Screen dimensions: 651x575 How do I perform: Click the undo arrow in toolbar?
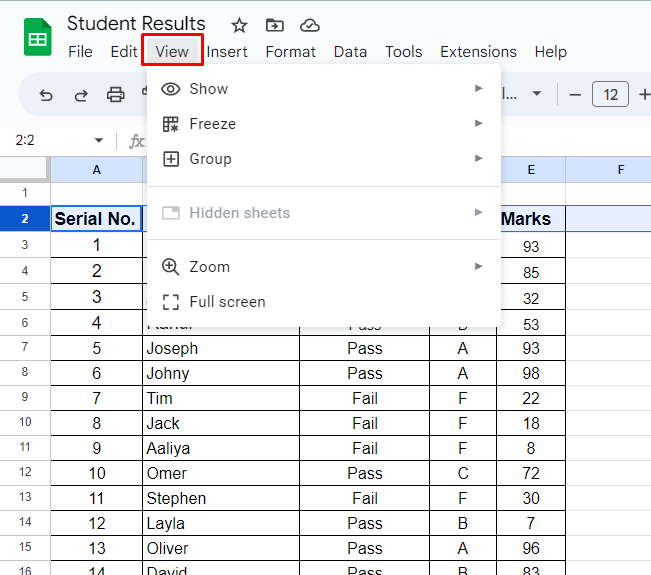46,95
